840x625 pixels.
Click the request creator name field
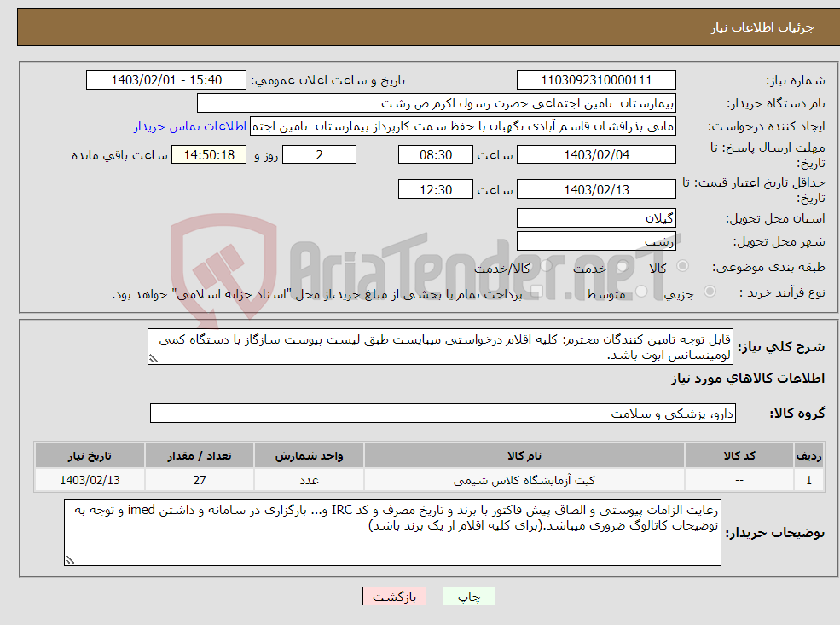[463, 126]
